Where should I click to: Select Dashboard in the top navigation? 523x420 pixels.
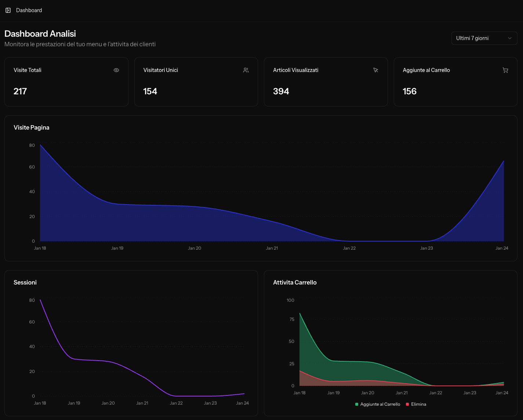tap(29, 10)
